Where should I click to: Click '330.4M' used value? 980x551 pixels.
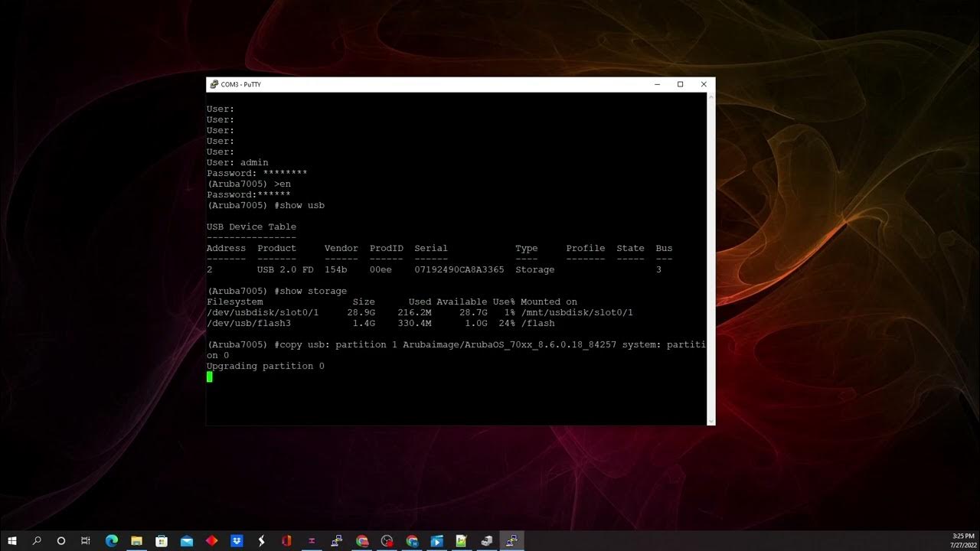(x=415, y=323)
